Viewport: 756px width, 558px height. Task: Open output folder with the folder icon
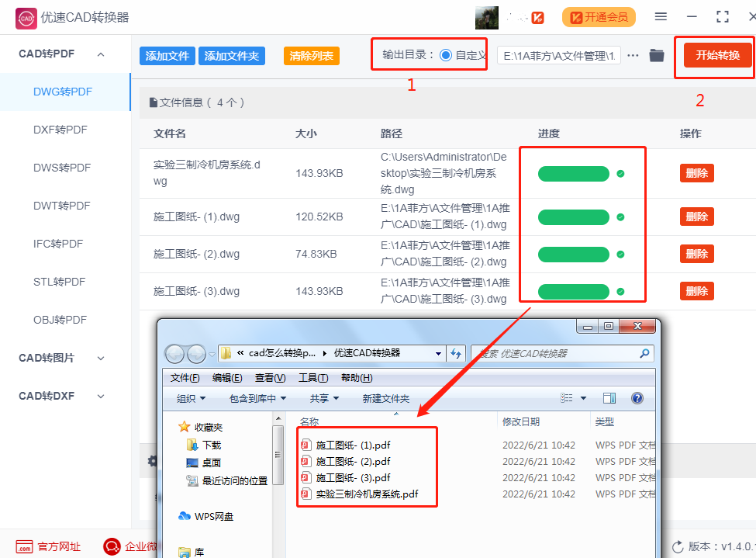[x=656, y=56]
